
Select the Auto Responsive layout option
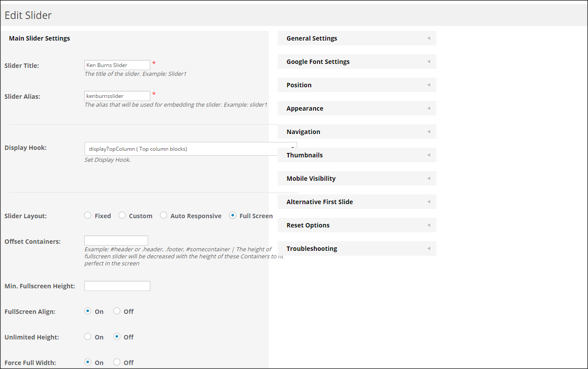[x=164, y=216]
